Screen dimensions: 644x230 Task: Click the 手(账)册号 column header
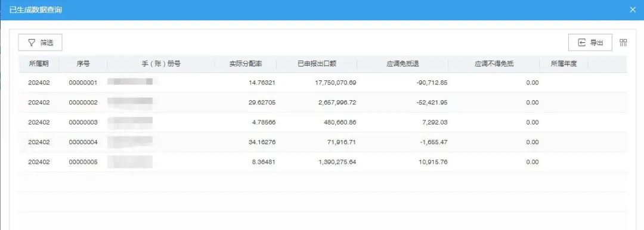coord(161,64)
